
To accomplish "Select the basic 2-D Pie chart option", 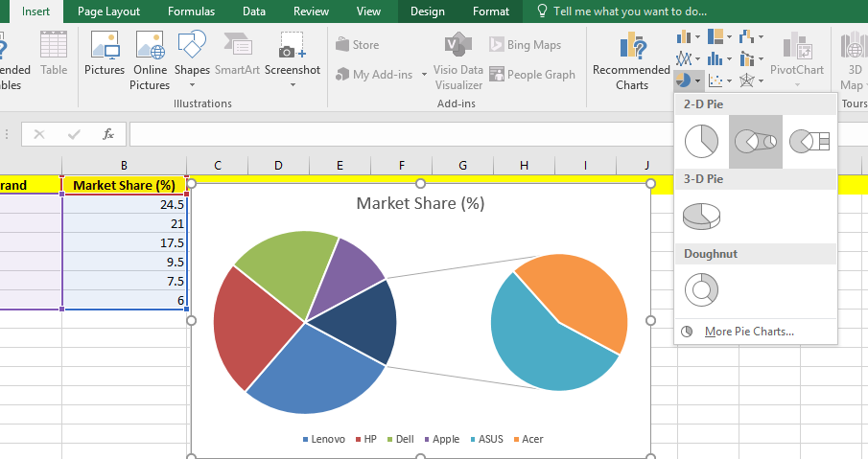I will point(701,142).
